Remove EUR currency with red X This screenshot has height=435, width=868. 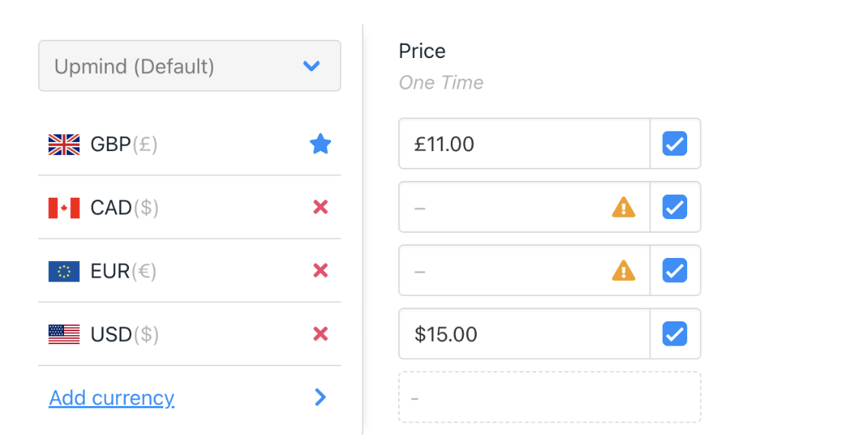pos(320,270)
